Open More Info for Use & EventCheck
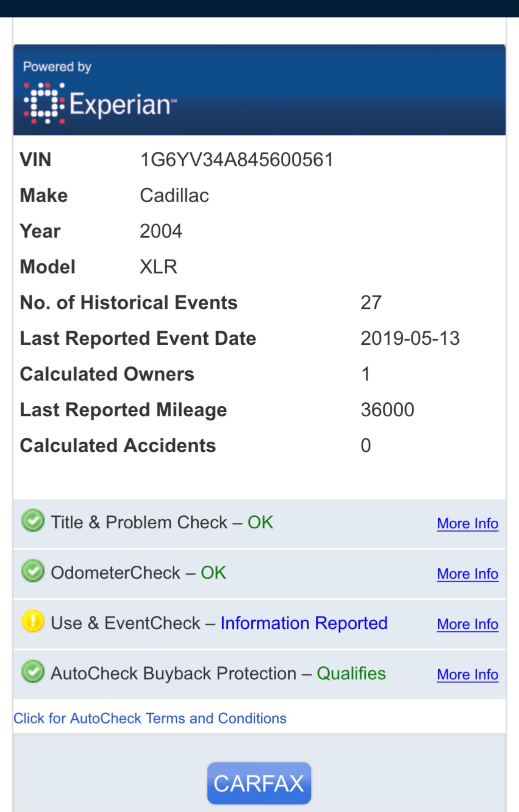The height and width of the screenshot is (812, 519). tap(468, 624)
